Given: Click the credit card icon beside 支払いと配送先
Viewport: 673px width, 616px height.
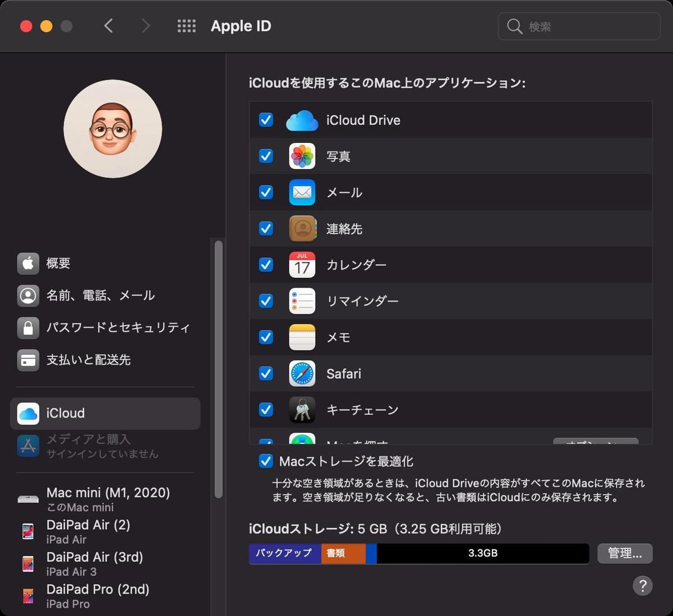Looking at the screenshot, I should point(28,360).
